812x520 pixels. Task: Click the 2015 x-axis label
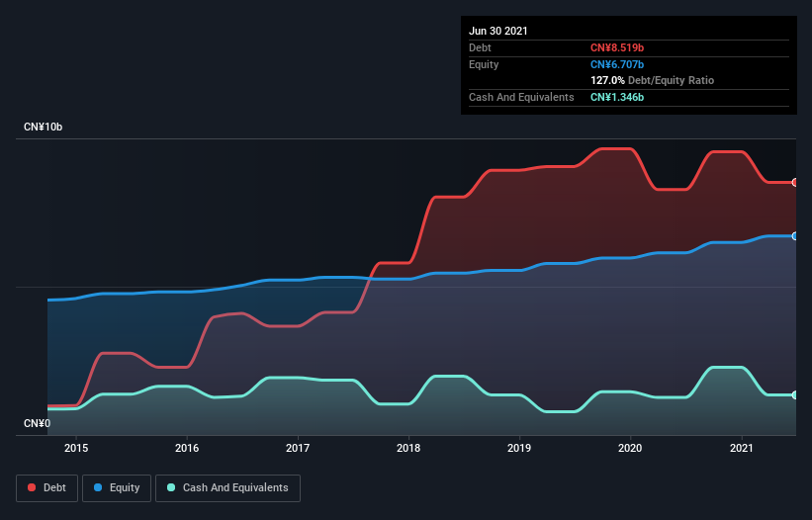pyautogui.click(x=76, y=448)
